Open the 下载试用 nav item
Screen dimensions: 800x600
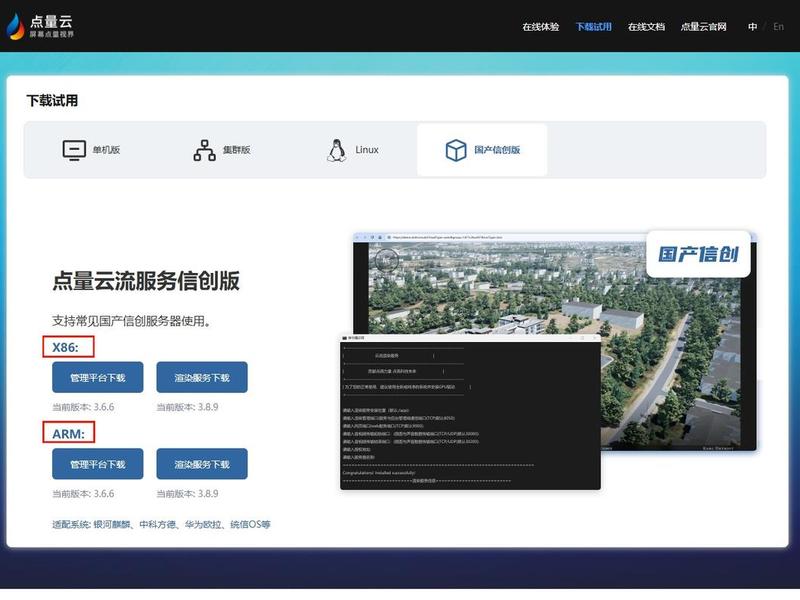593,27
